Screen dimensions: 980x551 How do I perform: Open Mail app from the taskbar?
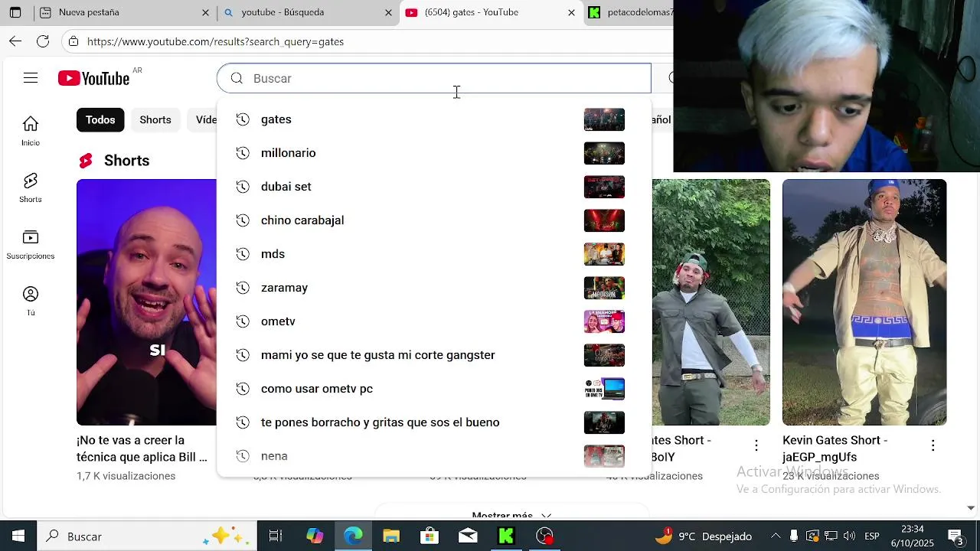(x=468, y=536)
